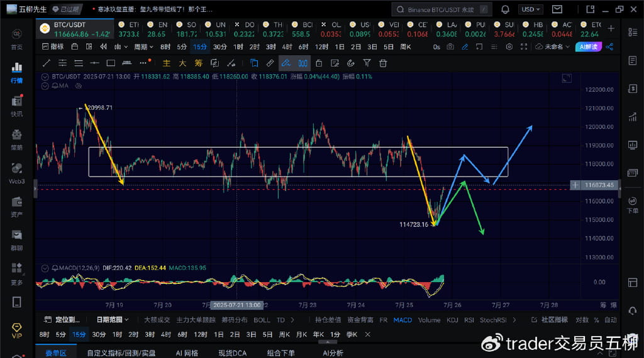Viewport: 644px width, 358px height.
Task: Open VIP diamond icon in left sidebar
Action: (17, 330)
